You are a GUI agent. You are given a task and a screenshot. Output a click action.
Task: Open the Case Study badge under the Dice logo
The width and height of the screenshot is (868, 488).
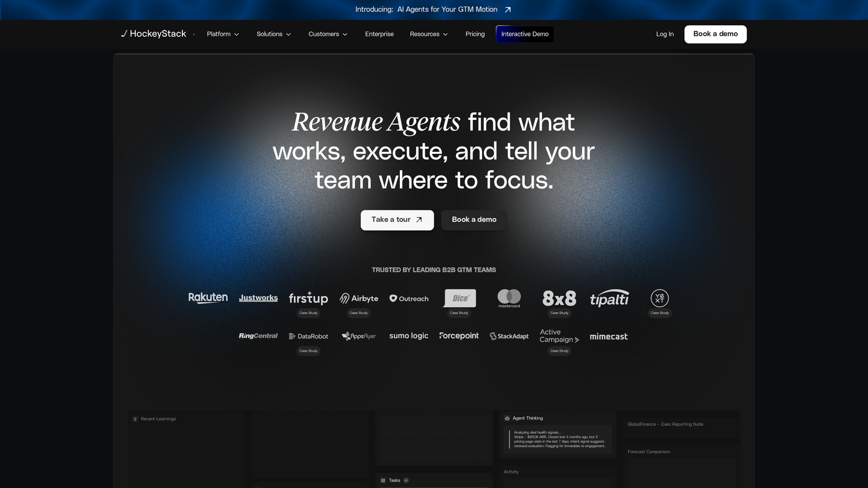point(459,313)
